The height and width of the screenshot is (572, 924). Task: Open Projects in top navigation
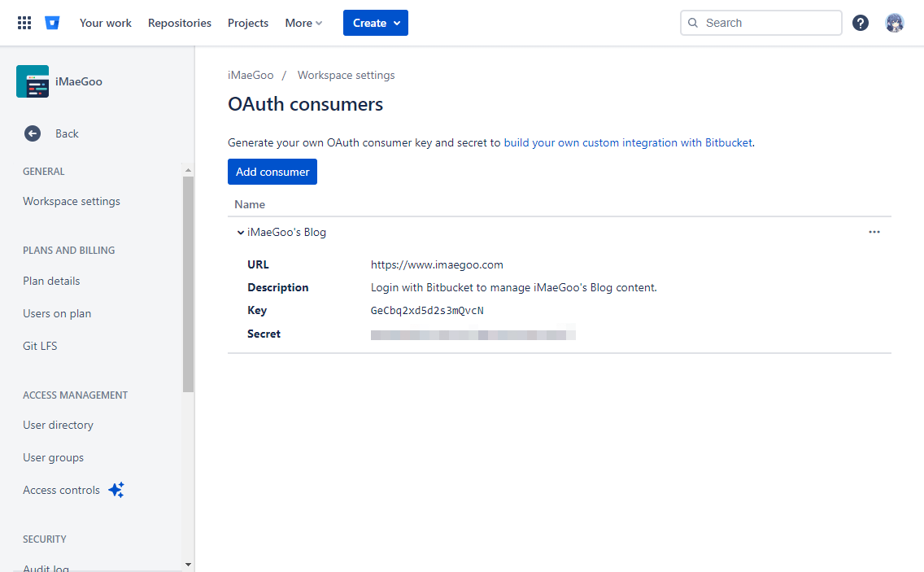click(x=248, y=23)
